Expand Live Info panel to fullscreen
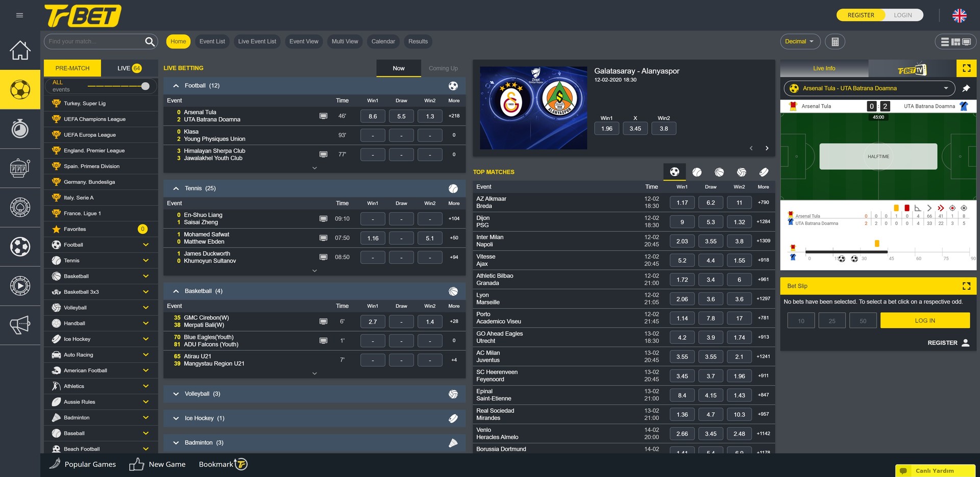The image size is (980, 477). pos(966,68)
